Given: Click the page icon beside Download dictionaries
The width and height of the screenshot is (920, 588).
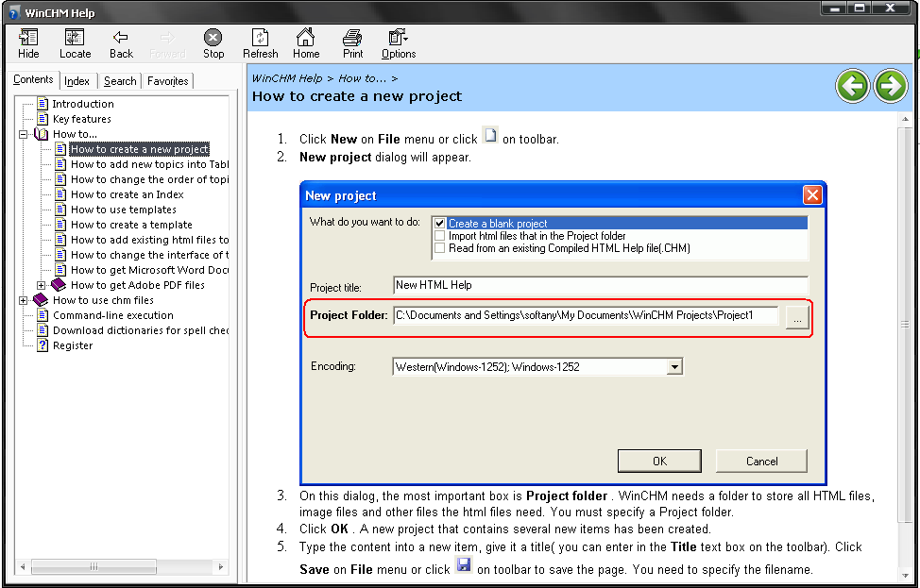Looking at the screenshot, I should click(43, 330).
